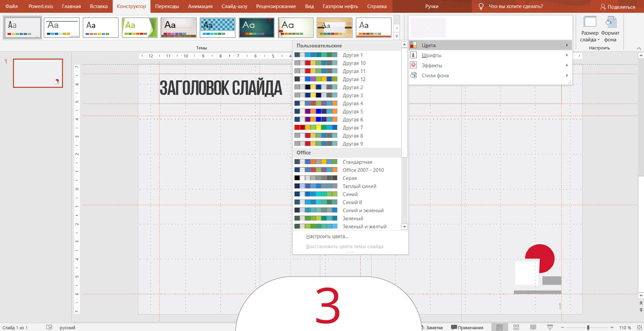Open the Рецензирование tab
Screen dimensions: 644x331
pyautogui.click(x=276, y=6)
